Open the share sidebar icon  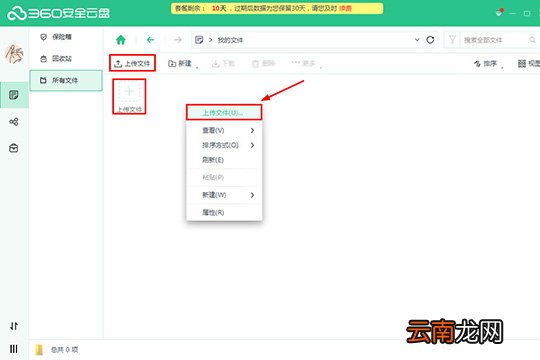[14, 122]
